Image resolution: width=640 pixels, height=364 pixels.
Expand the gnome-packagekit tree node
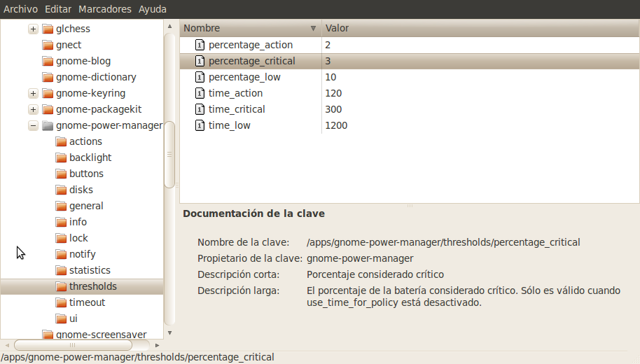33,109
